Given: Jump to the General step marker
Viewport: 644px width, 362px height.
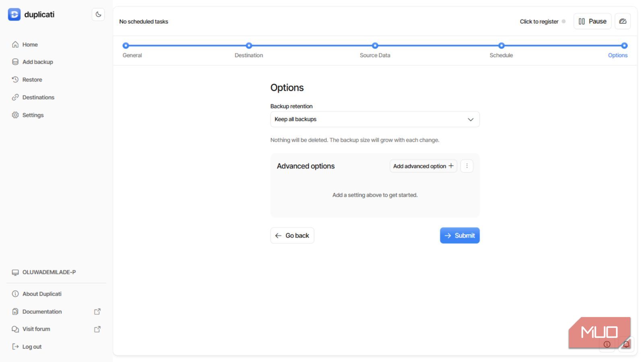Looking at the screenshot, I should point(126,46).
